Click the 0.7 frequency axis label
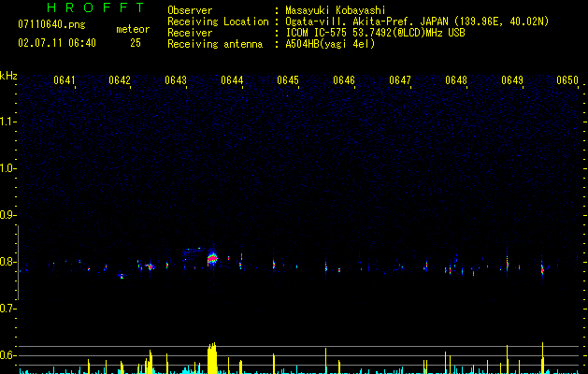The width and height of the screenshot is (588, 374). click(x=7, y=309)
